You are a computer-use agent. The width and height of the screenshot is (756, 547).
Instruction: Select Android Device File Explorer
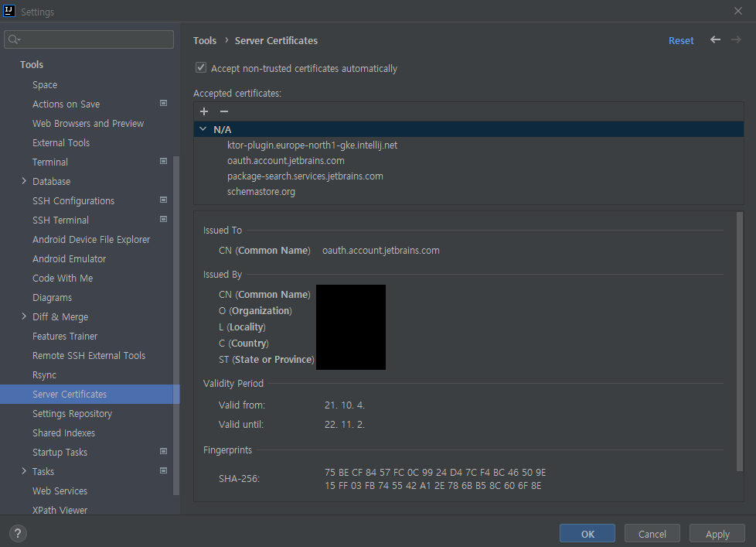[91, 239]
